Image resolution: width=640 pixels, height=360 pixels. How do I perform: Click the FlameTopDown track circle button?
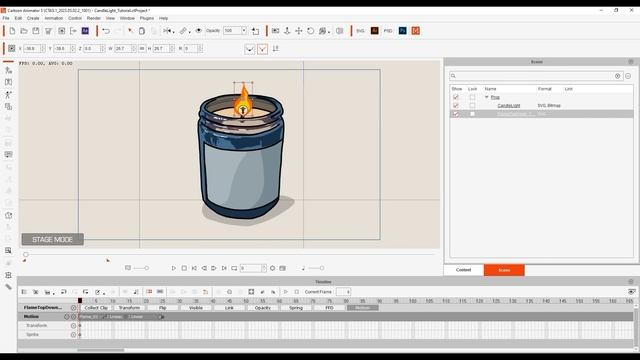[73, 308]
